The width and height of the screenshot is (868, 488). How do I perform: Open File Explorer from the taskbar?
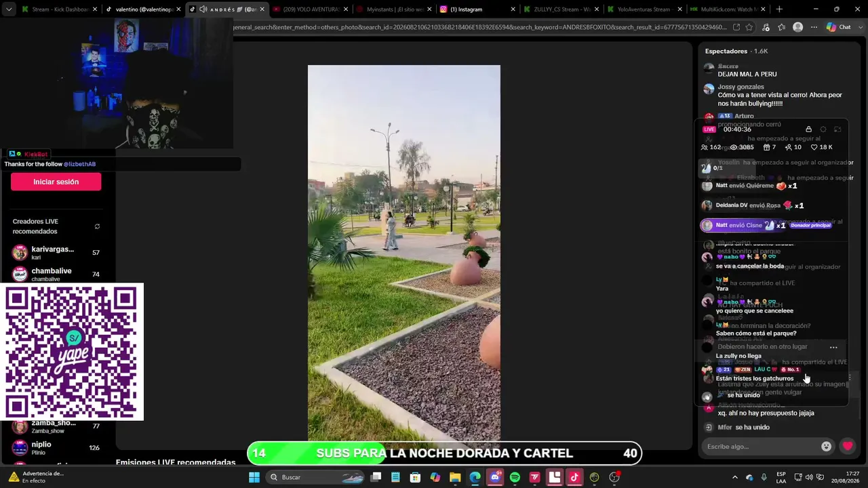455,477
